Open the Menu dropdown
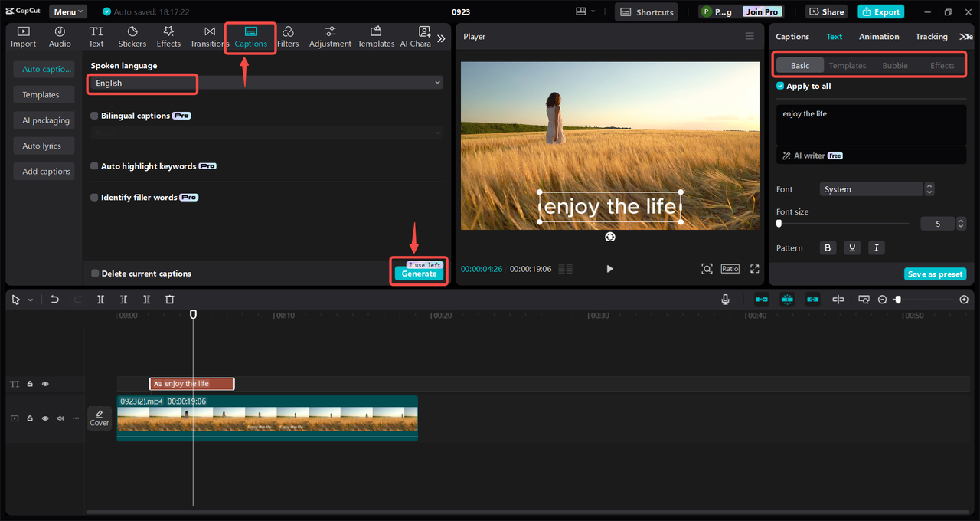Image resolution: width=980 pixels, height=521 pixels. (68, 12)
